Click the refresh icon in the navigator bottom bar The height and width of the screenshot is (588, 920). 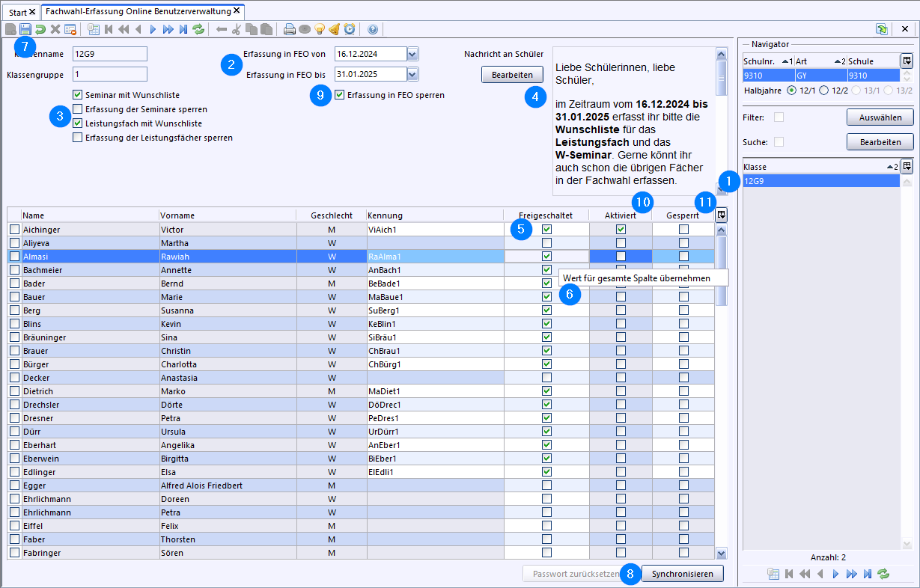click(883, 574)
